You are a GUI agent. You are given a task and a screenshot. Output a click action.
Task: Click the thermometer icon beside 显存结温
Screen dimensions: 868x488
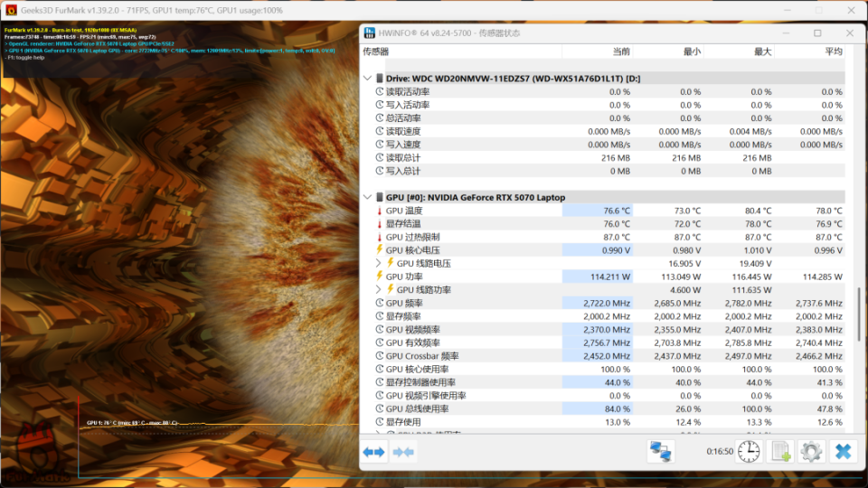pyautogui.click(x=379, y=224)
